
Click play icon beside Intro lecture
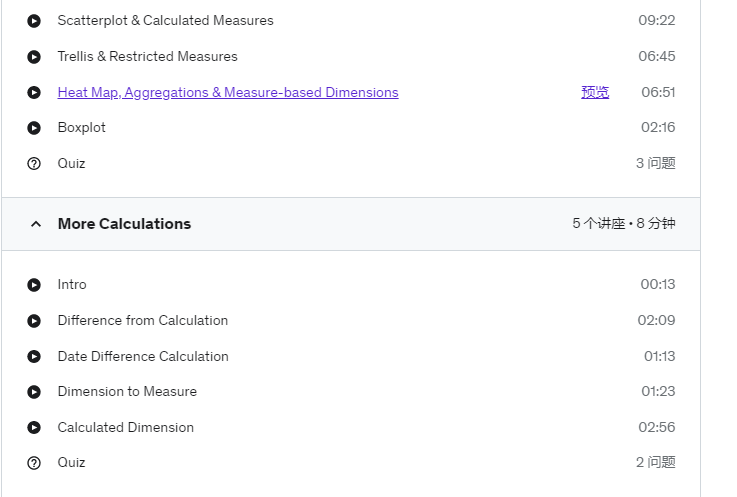[34, 285]
